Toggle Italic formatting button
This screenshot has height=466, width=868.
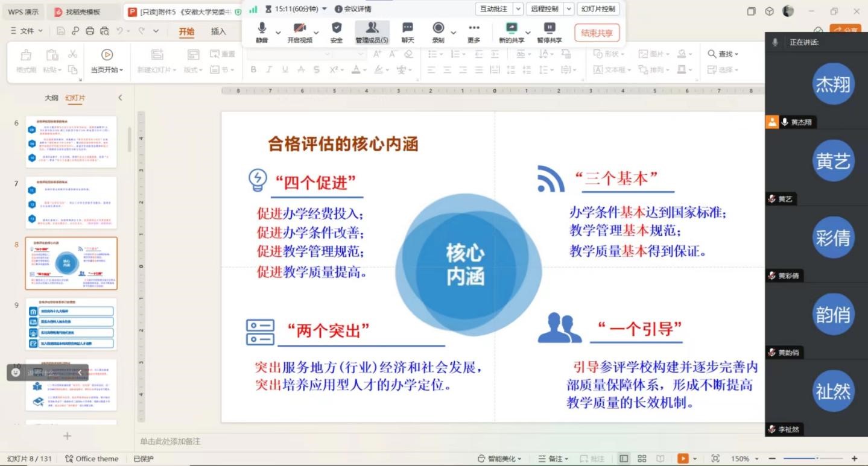coord(269,70)
